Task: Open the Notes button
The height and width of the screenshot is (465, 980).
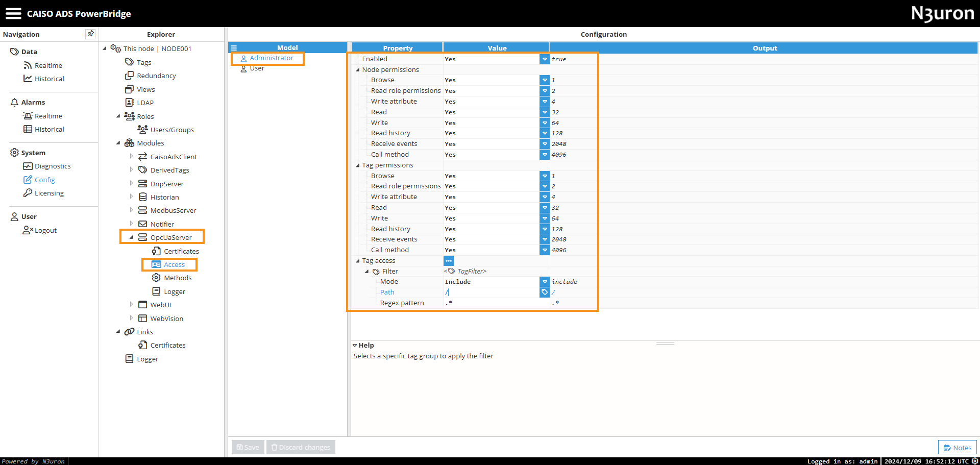Action: [958, 448]
